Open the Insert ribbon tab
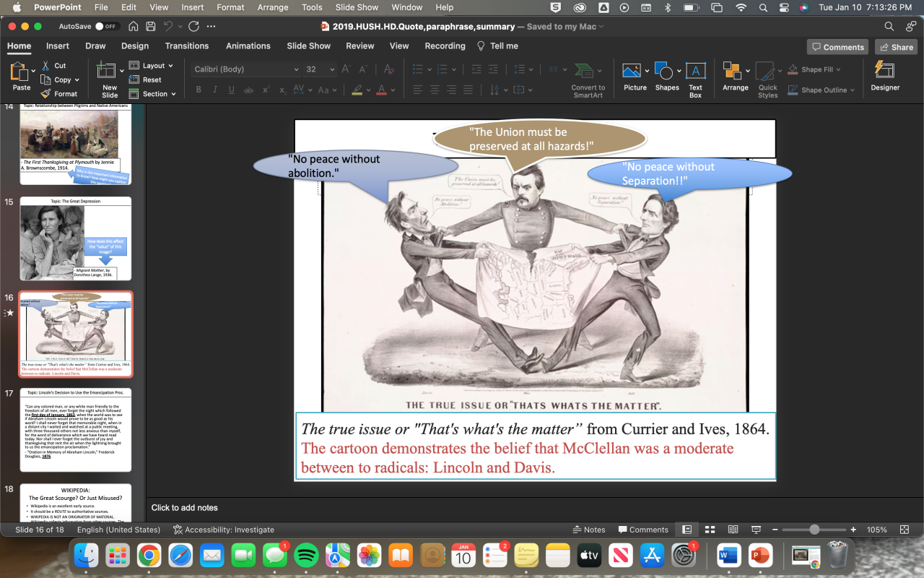The height and width of the screenshot is (578, 924). [x=58, y=46]
